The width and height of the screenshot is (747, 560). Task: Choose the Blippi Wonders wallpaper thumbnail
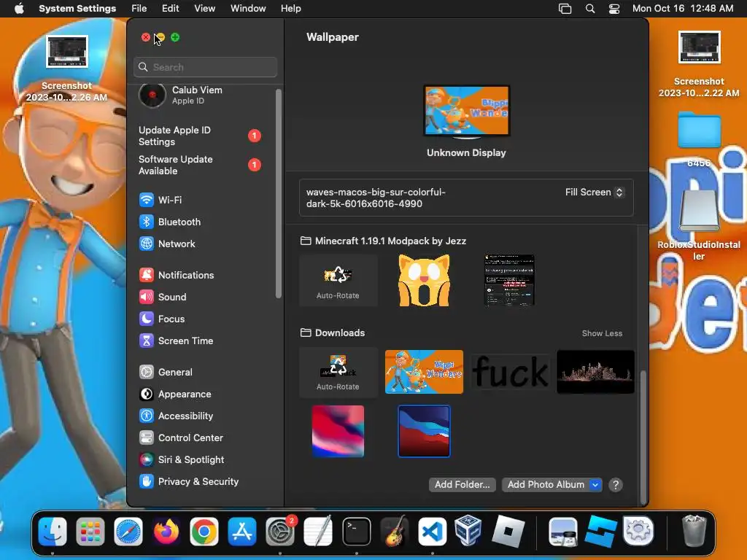(424, 372)
